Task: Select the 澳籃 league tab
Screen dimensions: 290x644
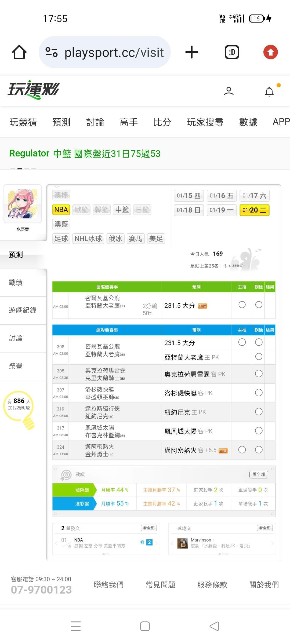Action: [61, 224]
